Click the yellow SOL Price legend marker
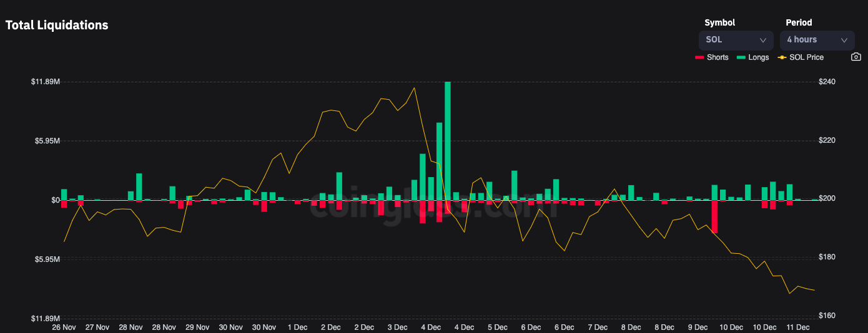868x333 pixels. tap(782, 57)
